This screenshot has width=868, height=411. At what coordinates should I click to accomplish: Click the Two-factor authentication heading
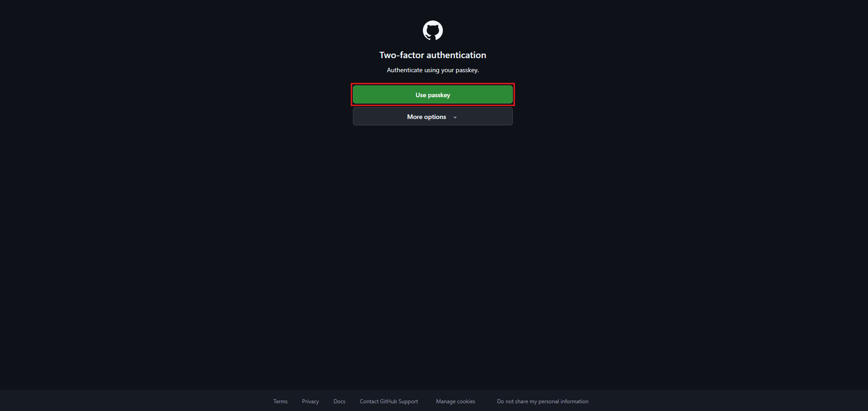(432, 55)
